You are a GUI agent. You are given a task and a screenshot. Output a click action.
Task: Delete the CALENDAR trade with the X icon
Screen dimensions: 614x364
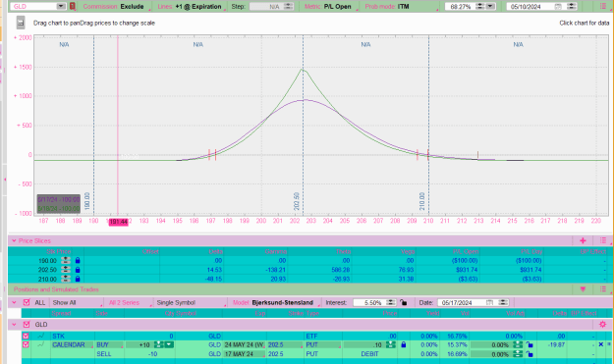pyautogui.click(x=600, y=344)
